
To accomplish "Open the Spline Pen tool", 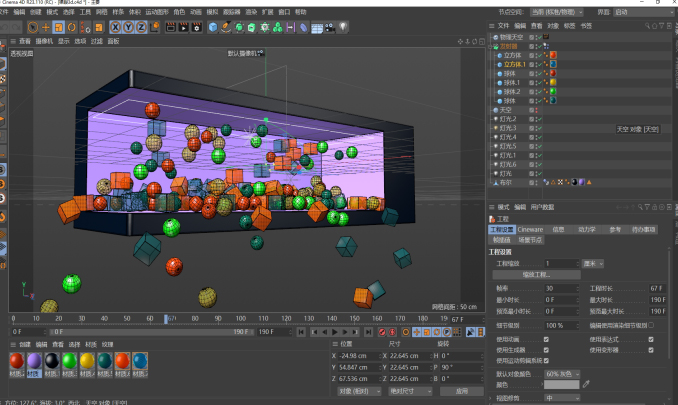I will [x=226, y=28].
